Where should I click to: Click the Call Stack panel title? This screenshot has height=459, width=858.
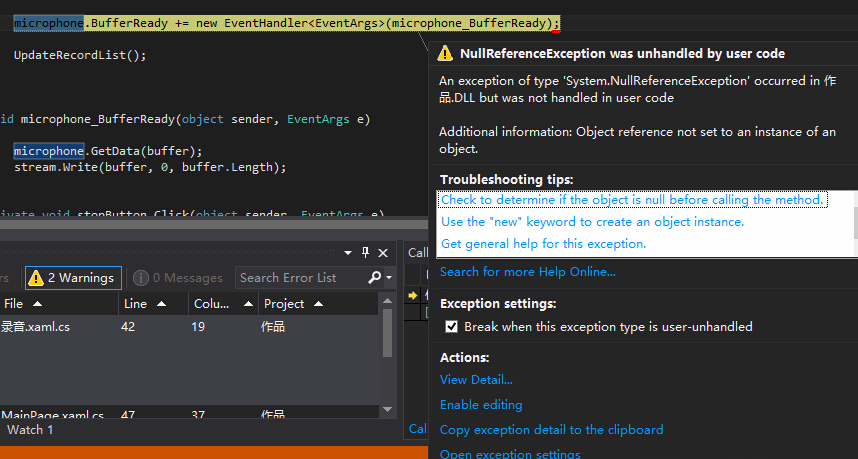click(x=418, y=253)
